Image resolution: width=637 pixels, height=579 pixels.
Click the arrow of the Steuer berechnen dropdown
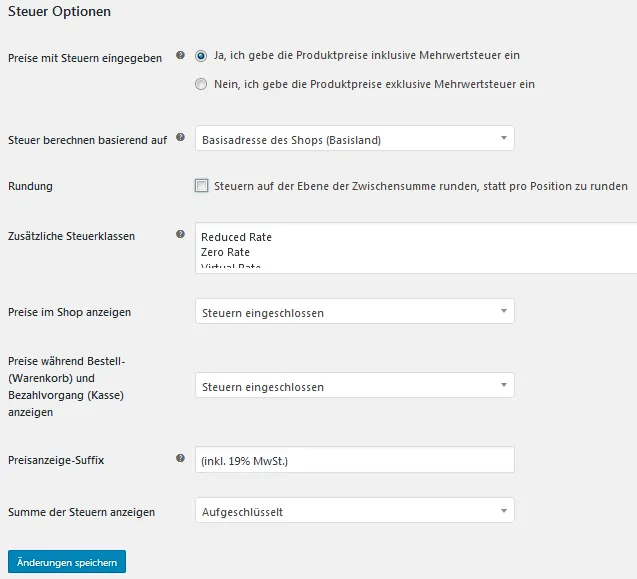pos(504,138)
